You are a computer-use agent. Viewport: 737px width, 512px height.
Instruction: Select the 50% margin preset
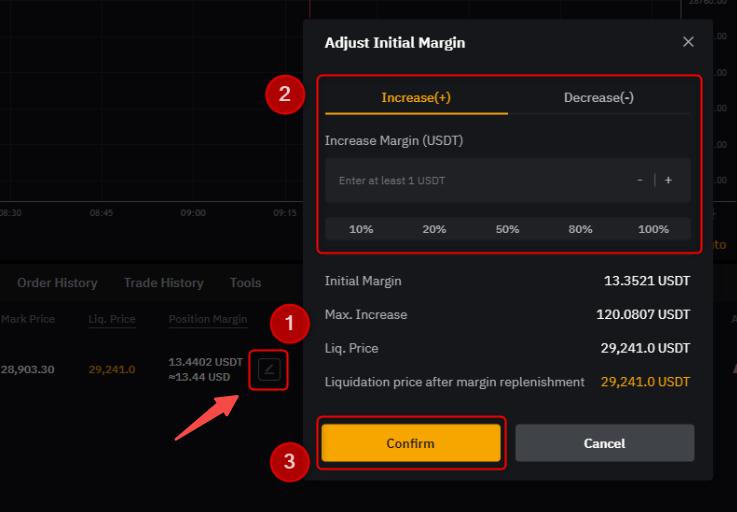[x=507, y=229]
